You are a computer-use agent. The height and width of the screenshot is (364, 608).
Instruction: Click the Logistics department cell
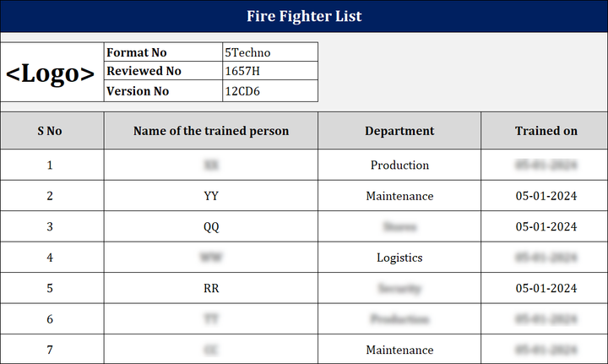pyautogui.click(x=399, y=258)
